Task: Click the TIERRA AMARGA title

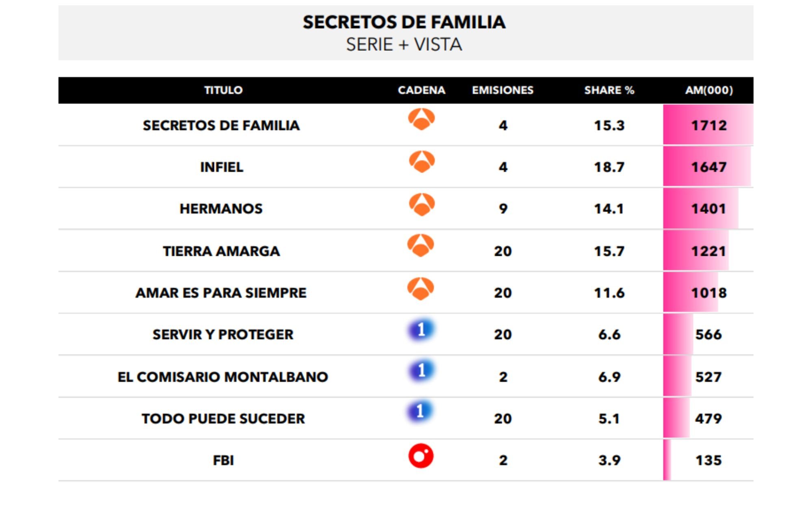Action: coord(221,251)
